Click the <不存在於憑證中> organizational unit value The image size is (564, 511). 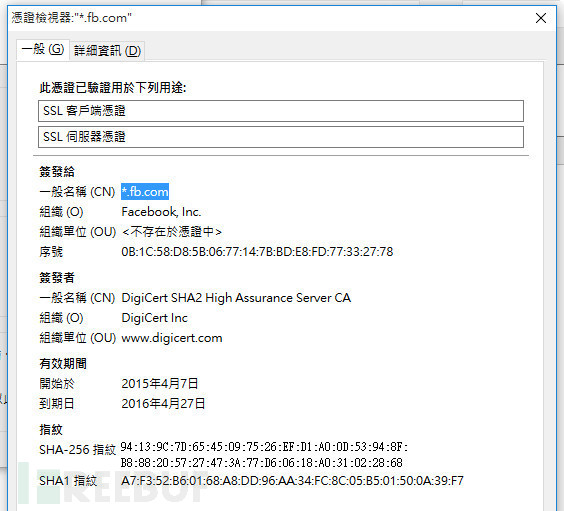pyautogui.click(x=172, y=232)
